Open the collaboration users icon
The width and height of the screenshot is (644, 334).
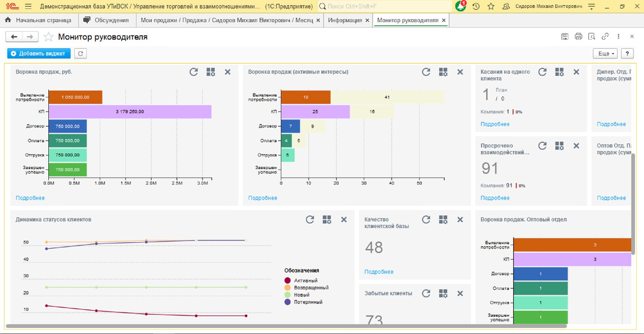[505, 6]
